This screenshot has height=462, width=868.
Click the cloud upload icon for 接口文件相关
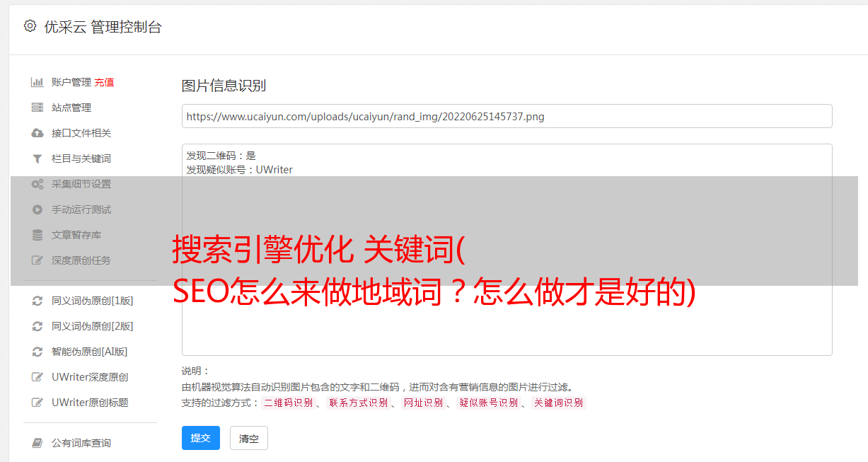click(37, 133)
